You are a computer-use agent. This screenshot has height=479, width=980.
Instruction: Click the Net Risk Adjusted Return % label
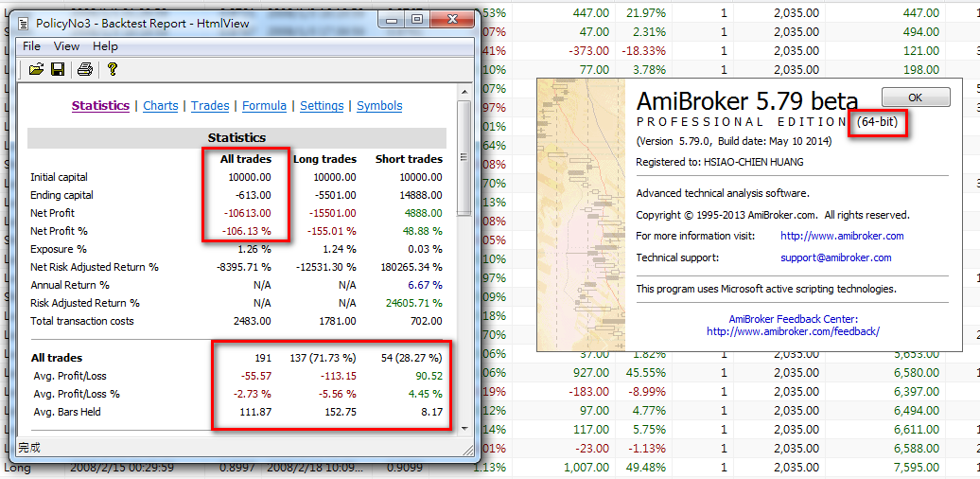tap(95, 267)
